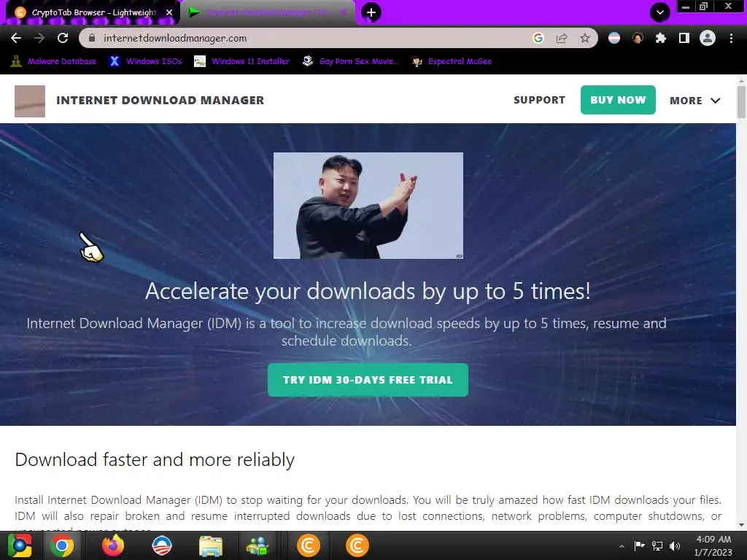
Task: Open the network tray icon
Action: pos(657,545)
